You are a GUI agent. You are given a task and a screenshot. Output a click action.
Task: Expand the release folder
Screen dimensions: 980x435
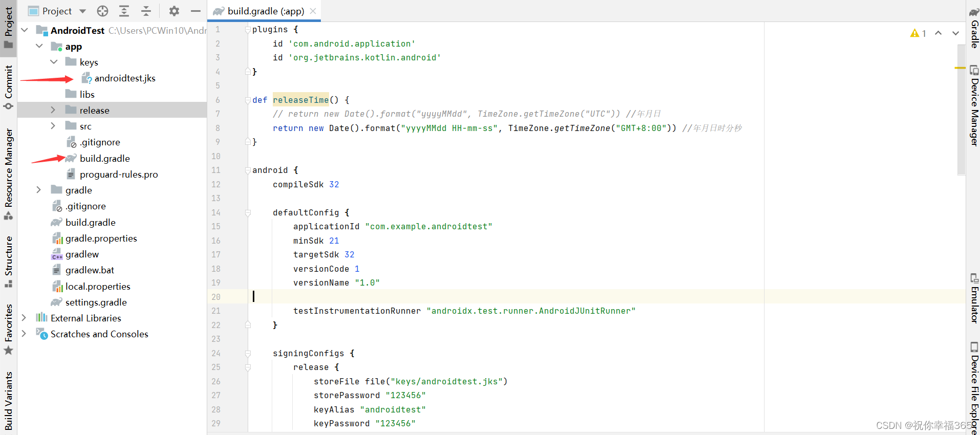[x=53, y=110]
